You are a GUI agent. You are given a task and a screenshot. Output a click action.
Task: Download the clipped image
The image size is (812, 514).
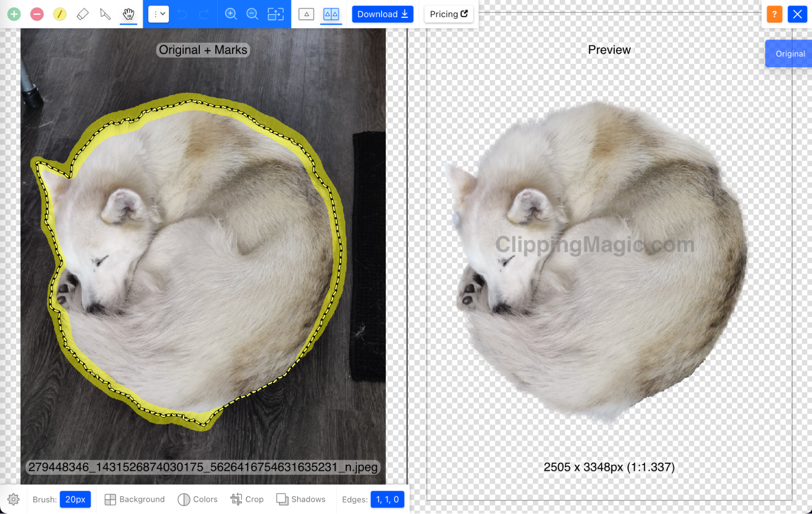coord(382,14)
